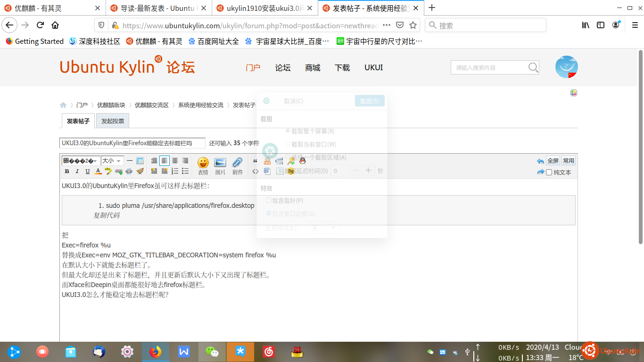The image size is (644, 362).
Task: Increase delay with the plus stepper
Action: click(369, 171)
